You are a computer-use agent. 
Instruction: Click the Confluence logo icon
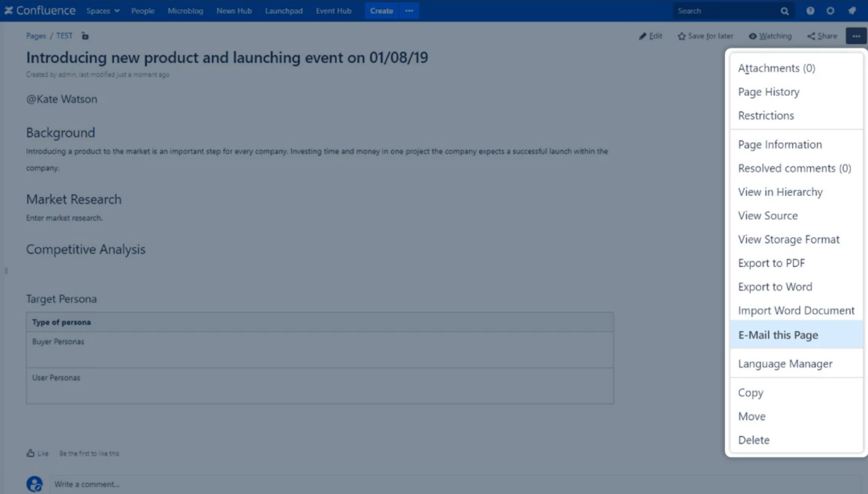[x=9, y=11]
